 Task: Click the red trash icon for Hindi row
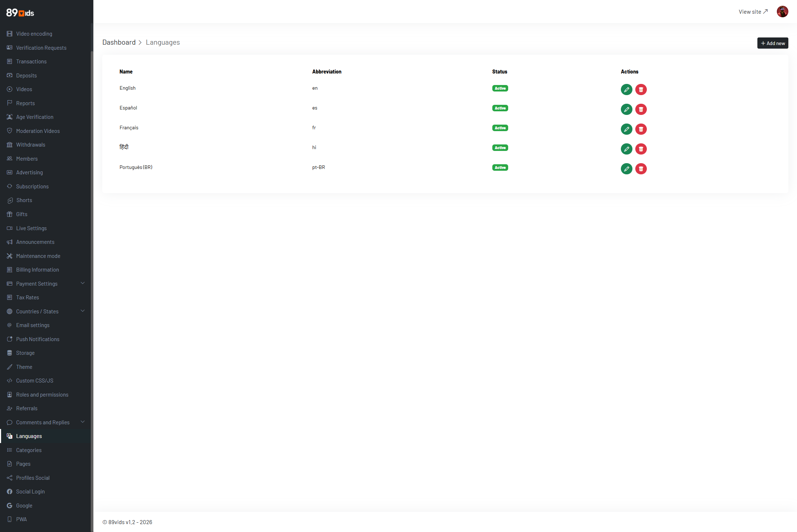click(x=641, y=149)
